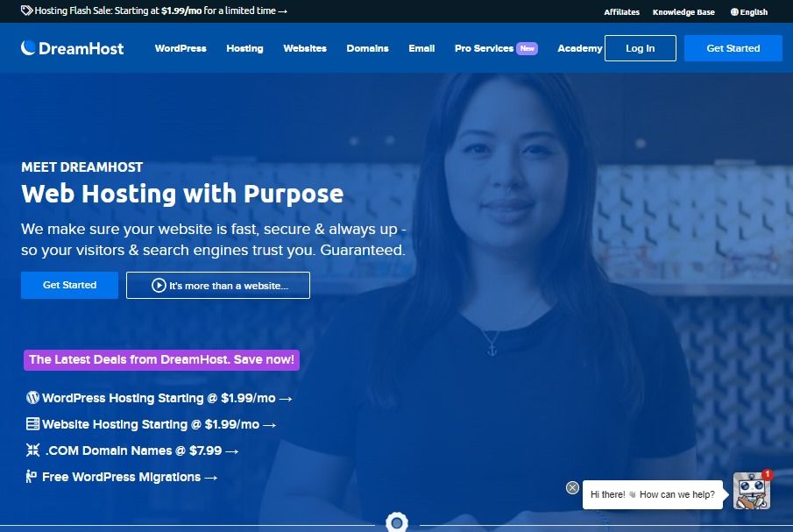Click the price tag icon in the flash sale banner

(x=27, y=11)
